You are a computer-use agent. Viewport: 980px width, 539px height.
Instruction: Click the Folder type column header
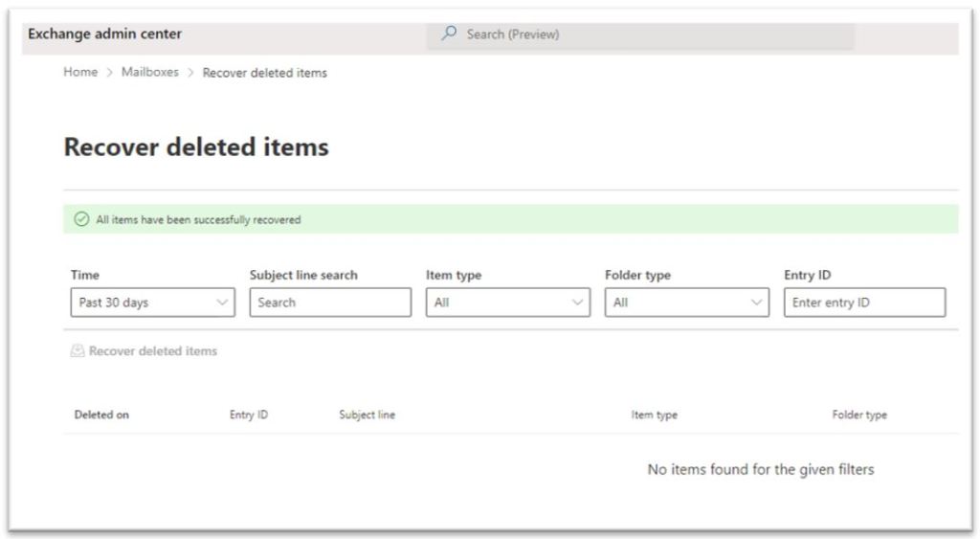(859, 415)
